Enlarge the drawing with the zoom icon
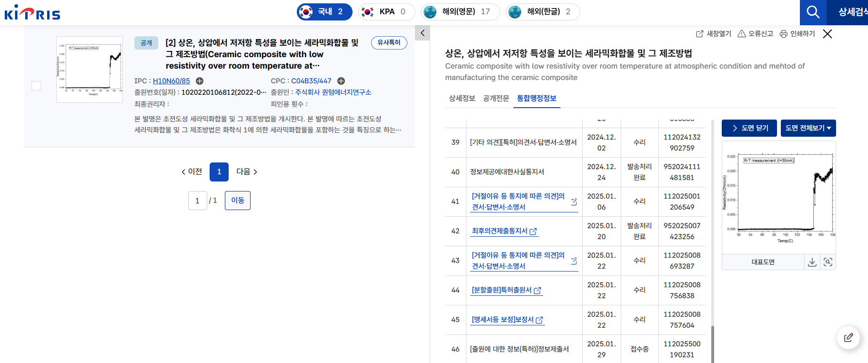 (828, 262)
